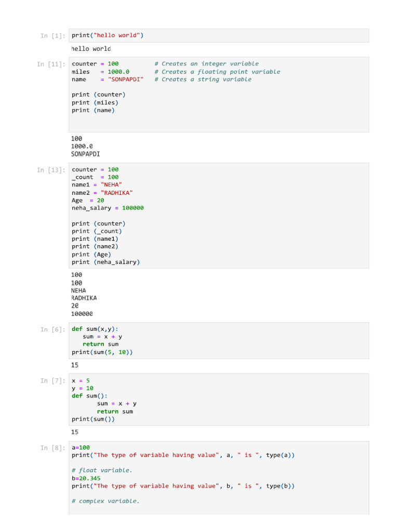Click the SONPAPDI output line

86,154
